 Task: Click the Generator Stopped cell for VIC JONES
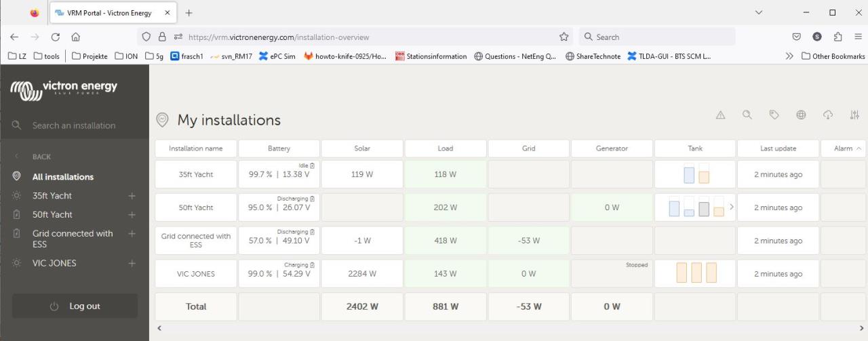click(x=612, y=274)
